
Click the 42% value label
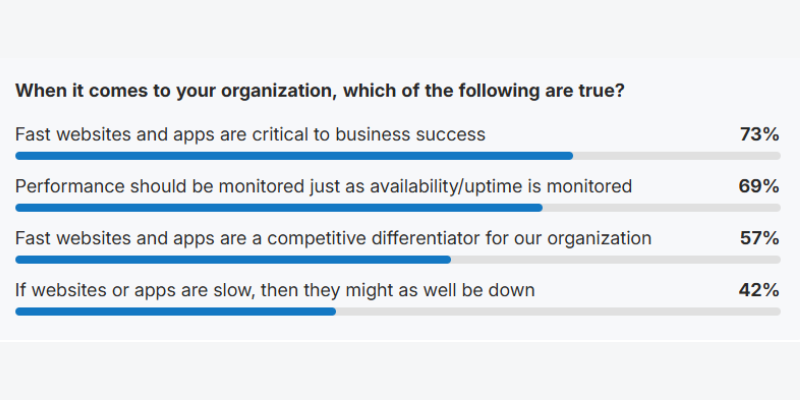pyautogui.click(x=759, y=290)
